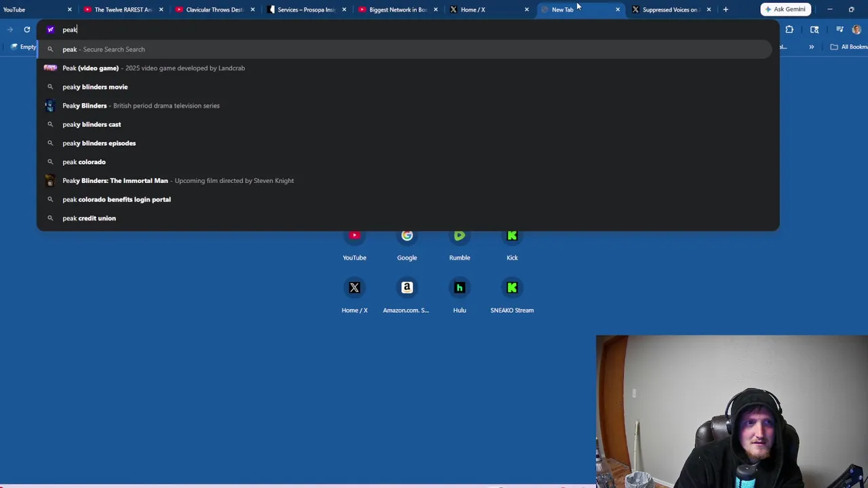The width and height of the screenshot is (868, 488).
Task: Open the Hulu shortcut tile
Action: tap(460, 296)
